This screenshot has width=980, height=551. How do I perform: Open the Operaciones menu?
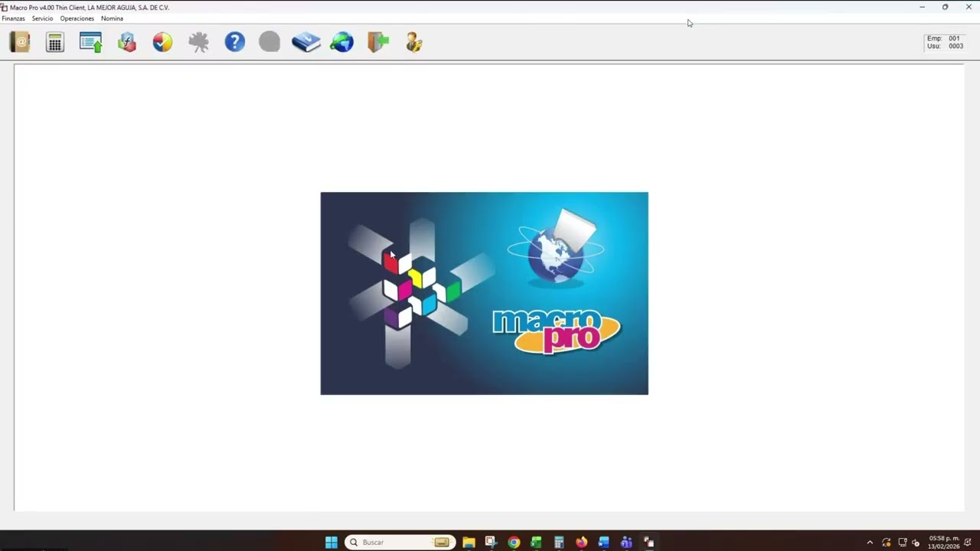[x=77, y=18]
